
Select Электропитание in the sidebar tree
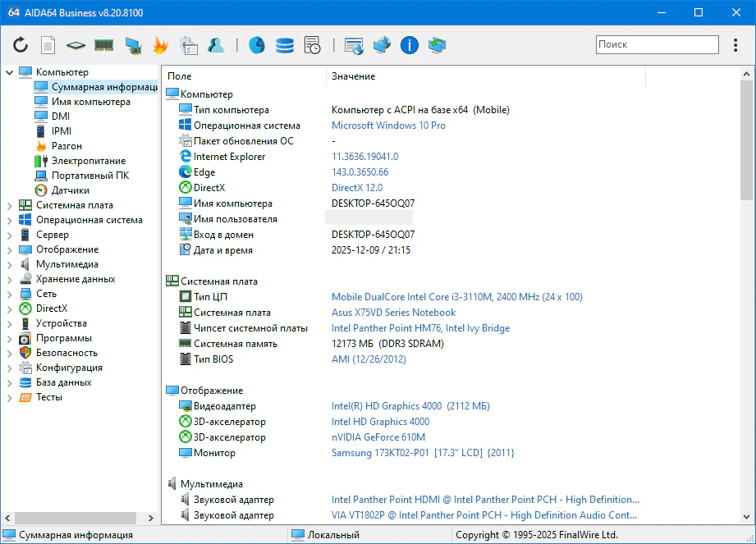pyautogui.click(x=89, y=161)
